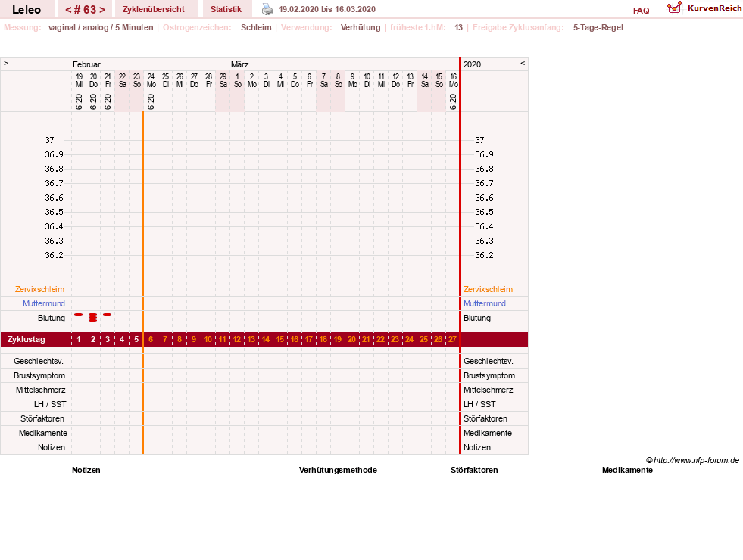
Task: Go to next cycle with the '>' arrow
Action: pyautogui.click(x=102, y=10)
